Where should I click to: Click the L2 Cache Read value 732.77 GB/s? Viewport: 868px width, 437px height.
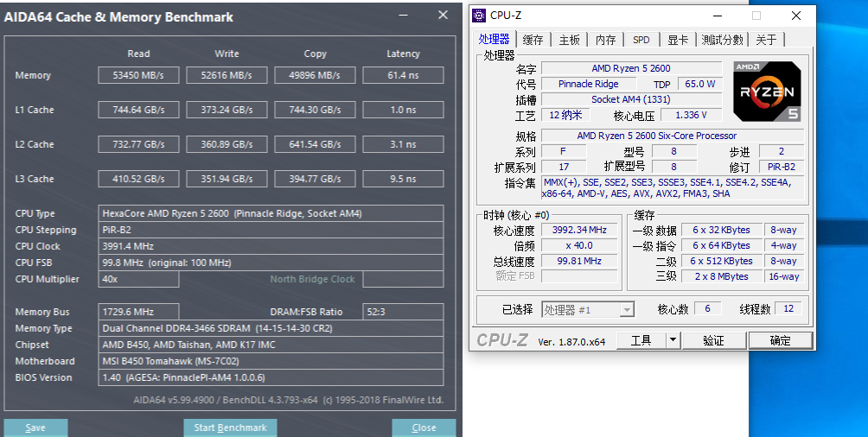click(138, 144)
